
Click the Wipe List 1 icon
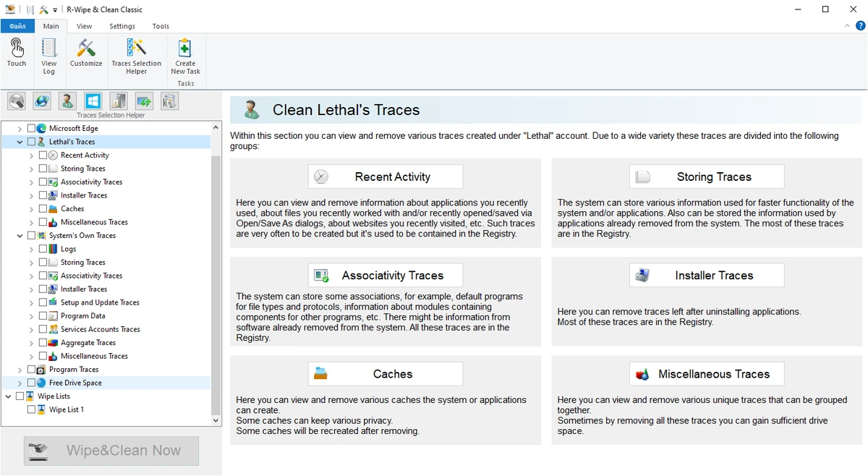tap(41, 409)
